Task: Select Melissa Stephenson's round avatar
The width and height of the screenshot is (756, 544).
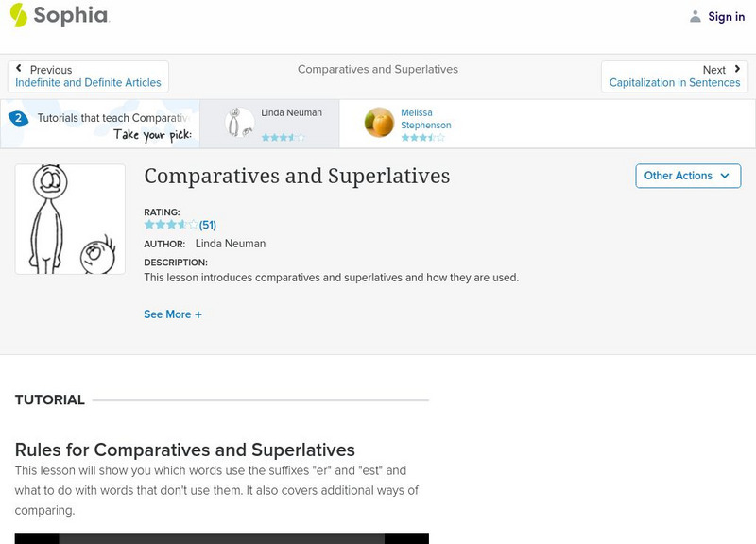Action: [379, 123]
